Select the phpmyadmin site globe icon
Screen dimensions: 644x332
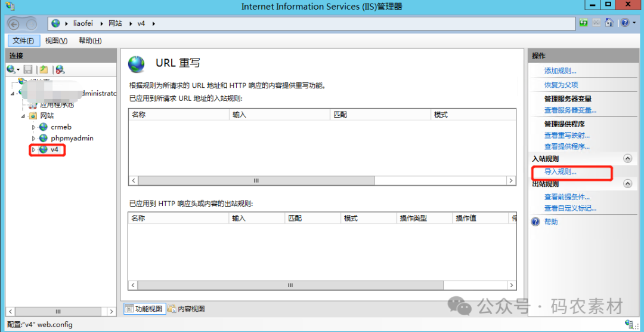click(x=43, y=138)
